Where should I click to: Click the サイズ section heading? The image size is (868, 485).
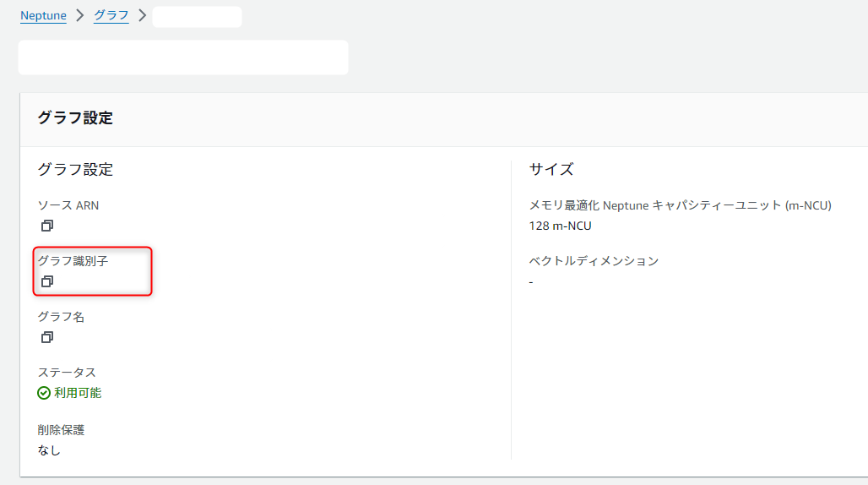[551, 170]
